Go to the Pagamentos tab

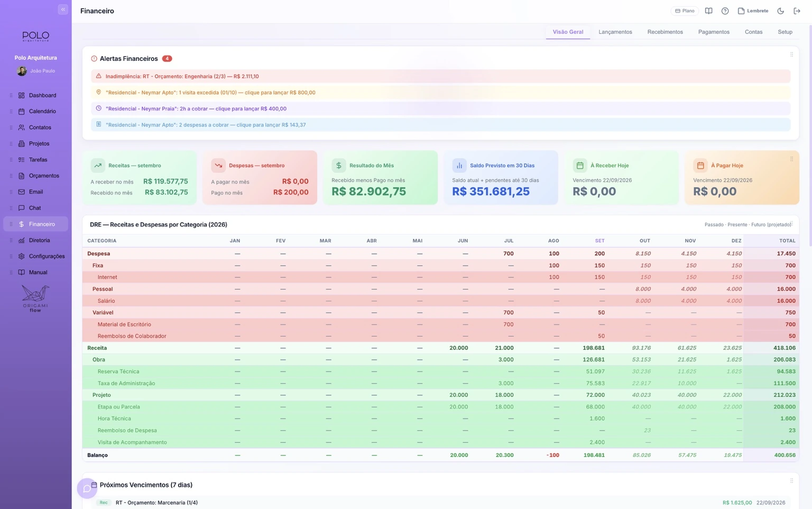tap(714, 32)
